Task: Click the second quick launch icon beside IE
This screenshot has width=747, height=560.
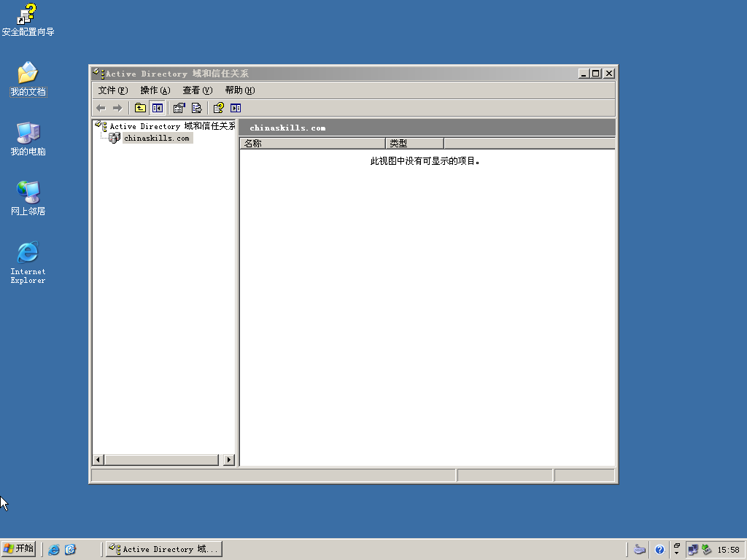Action: [x=71, y=550]
